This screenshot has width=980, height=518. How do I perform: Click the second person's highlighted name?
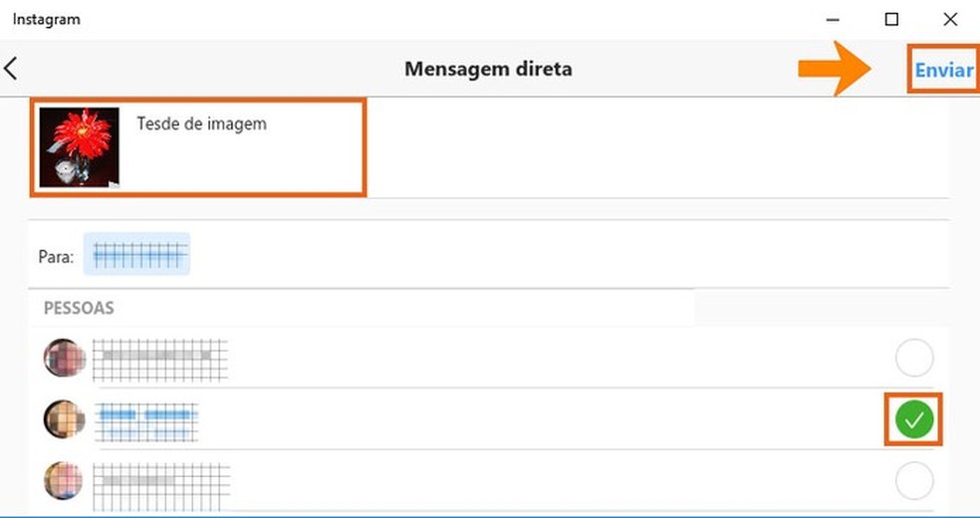(x=147, y=418)
